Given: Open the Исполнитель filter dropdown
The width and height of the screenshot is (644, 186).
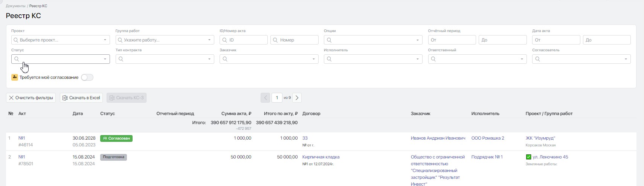Looking at the screenshot, I should (417, 59).
